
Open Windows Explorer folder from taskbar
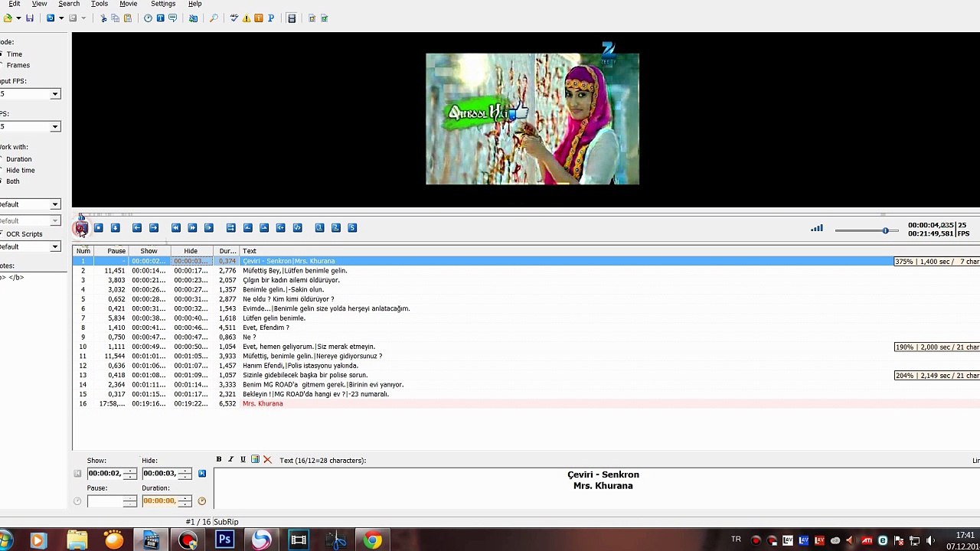pos(77,540)
